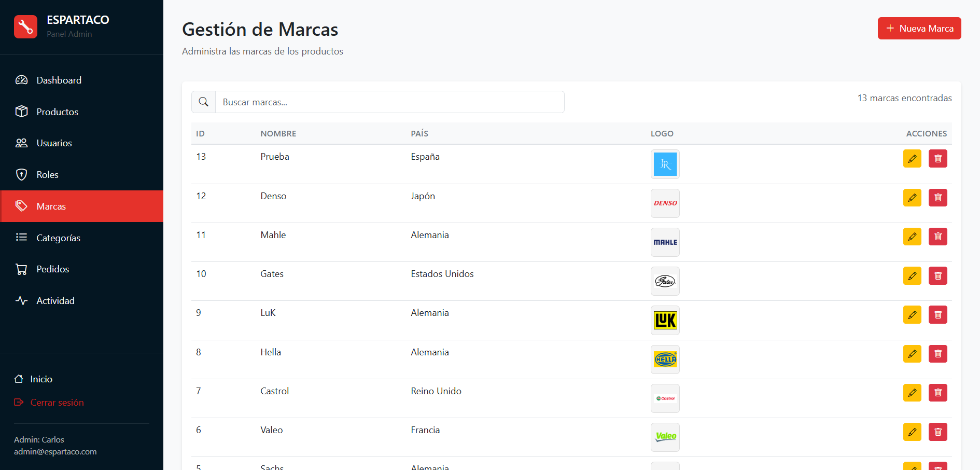Click the country Japón
The height and width of the screenshot is (470, 980).
coord(423,196)
